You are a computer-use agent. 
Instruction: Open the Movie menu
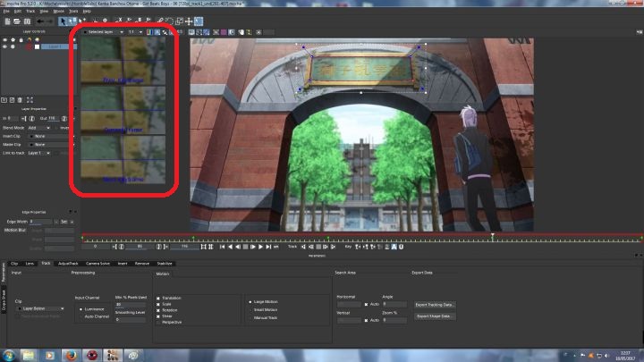pos(59,11)
